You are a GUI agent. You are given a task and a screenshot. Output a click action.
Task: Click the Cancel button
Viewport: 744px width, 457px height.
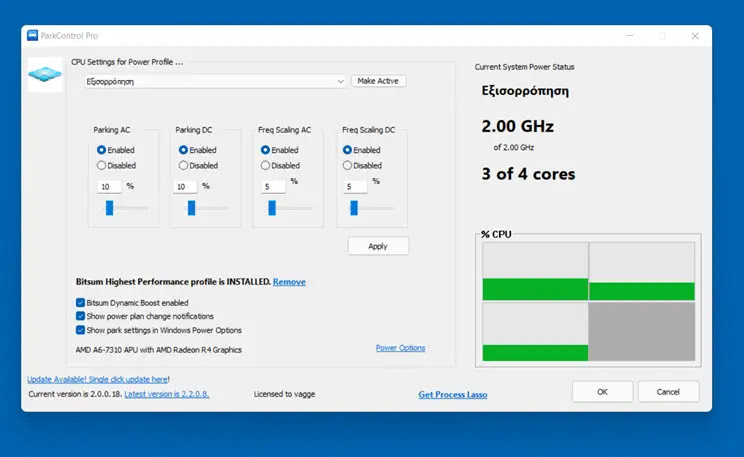(x=668, y=392)
